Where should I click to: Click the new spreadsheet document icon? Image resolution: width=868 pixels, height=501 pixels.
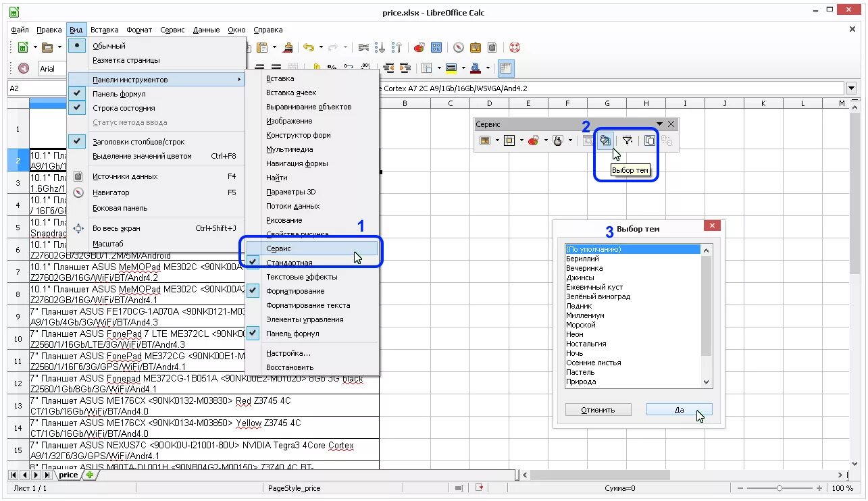[22, 47]
